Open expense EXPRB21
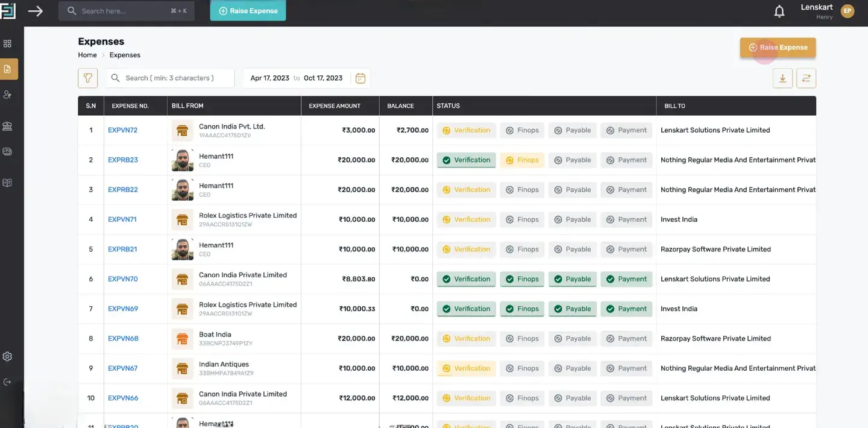Image resolution: width=868 pixels, height=428 pixels. (122, 249)
